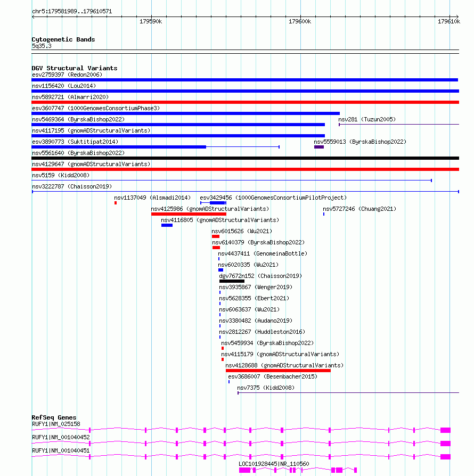The height and width of the screenshot is (476, 474).
Task: Select nsv4128688 (gnomADStructuralVariants) label
Action: [284, 366]
